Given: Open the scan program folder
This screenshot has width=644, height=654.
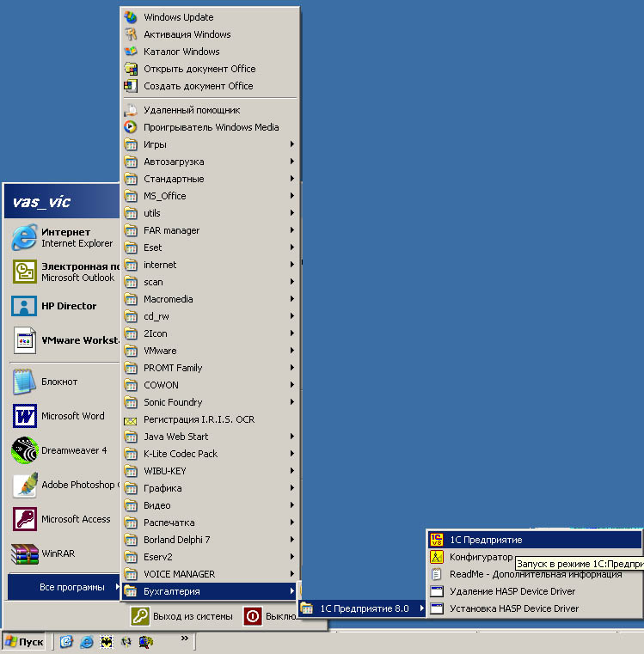Looking at the screenshot, I should pyautogui.click(x=210, y=282).
